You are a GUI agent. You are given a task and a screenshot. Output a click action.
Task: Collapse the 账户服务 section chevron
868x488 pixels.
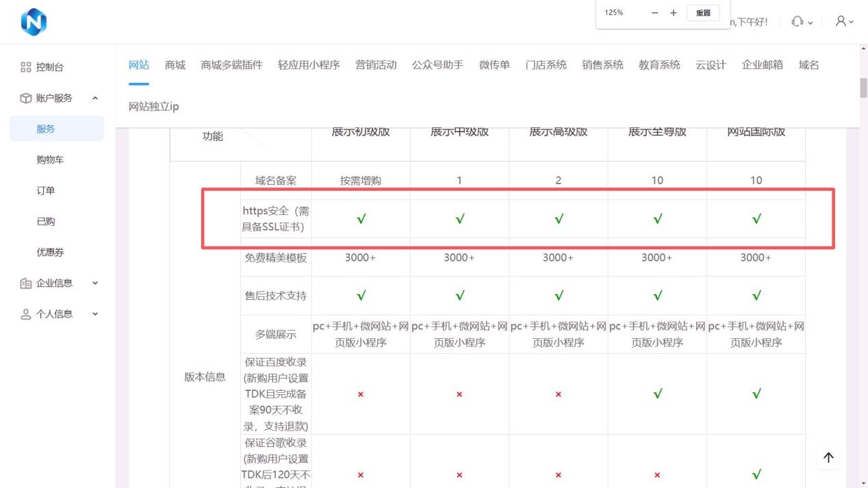95,98
